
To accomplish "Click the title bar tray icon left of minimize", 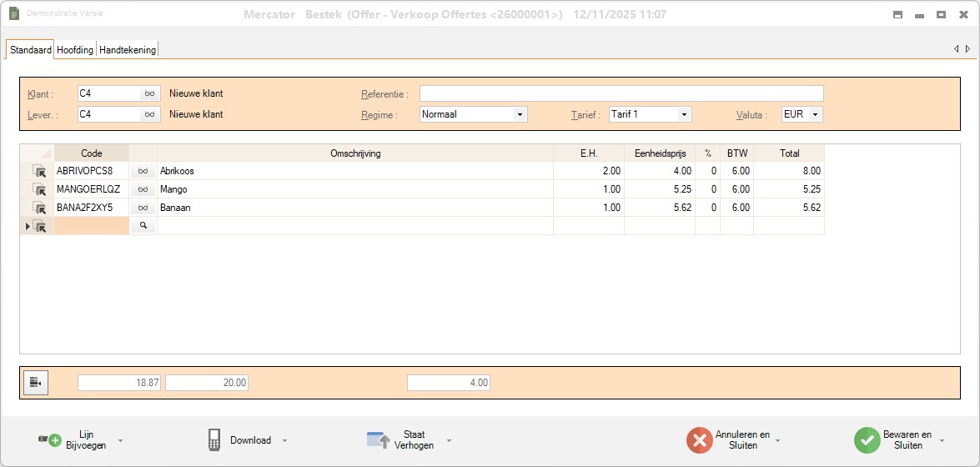I will 897,14.
